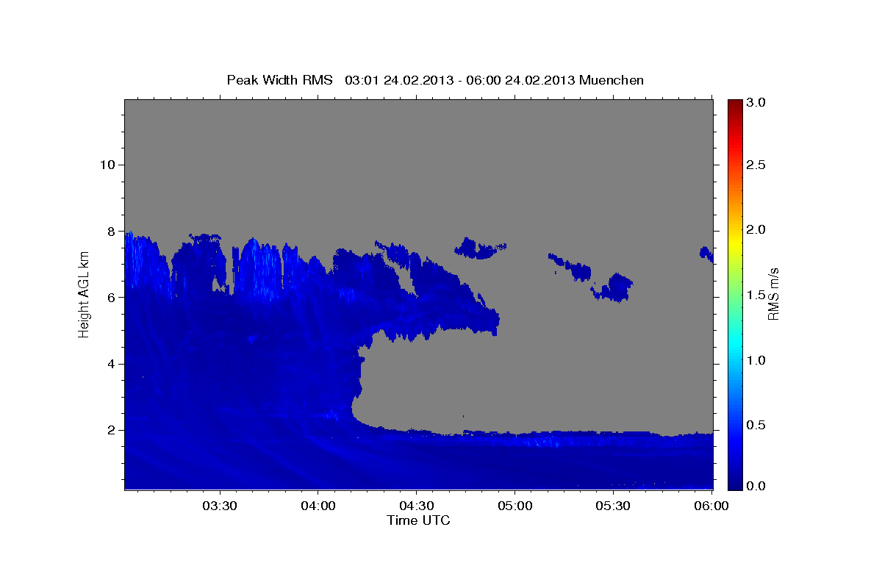Viewport: 882px width, 588px height.
Task: Click the small cloud patch near 04:45 at 7 km
Action: pos(479,248)
